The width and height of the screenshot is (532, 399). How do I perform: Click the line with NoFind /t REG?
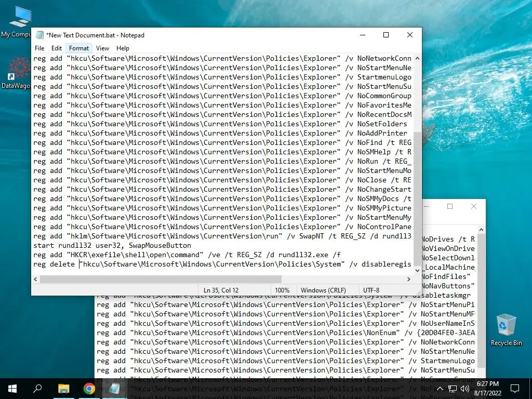point(222,142)
